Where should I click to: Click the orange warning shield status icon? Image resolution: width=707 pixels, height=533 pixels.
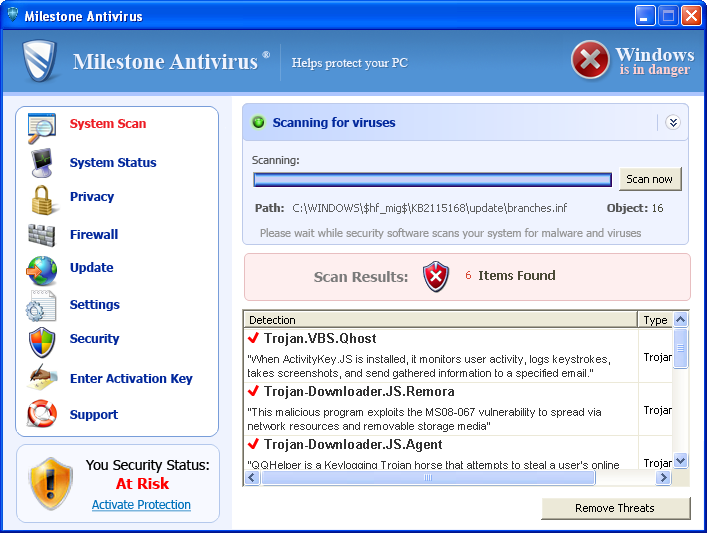click(x=50, y=483)
